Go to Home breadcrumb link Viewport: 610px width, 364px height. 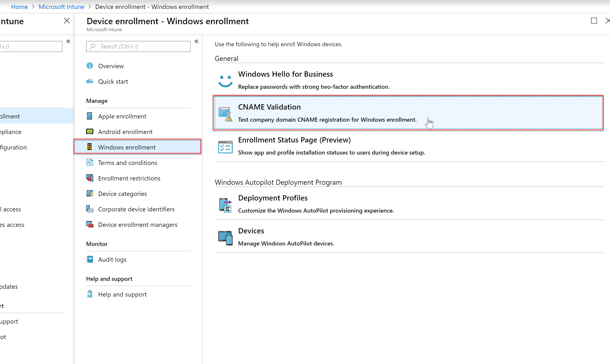coord(20,7)
